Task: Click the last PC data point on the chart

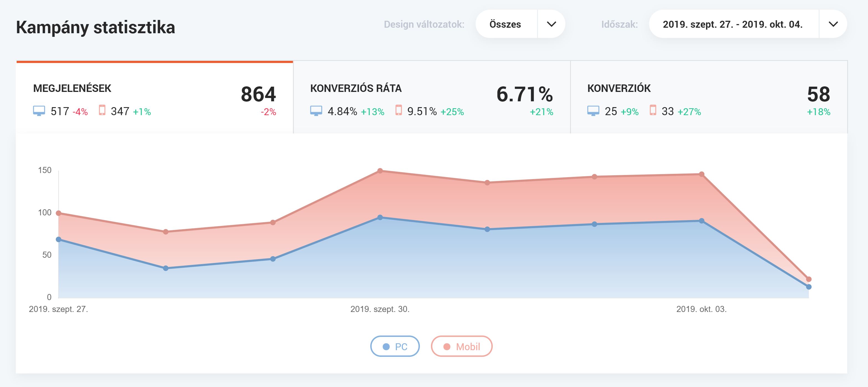Action: point(809,287)
